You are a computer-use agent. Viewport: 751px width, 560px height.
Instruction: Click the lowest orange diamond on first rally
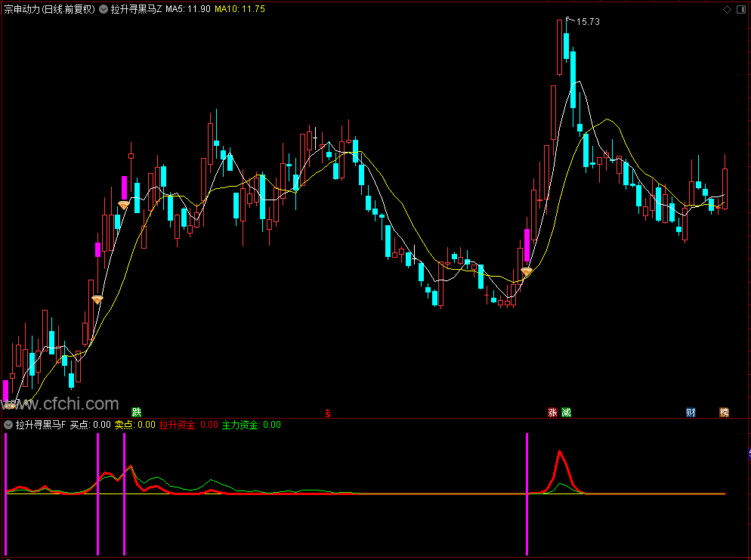97,300
